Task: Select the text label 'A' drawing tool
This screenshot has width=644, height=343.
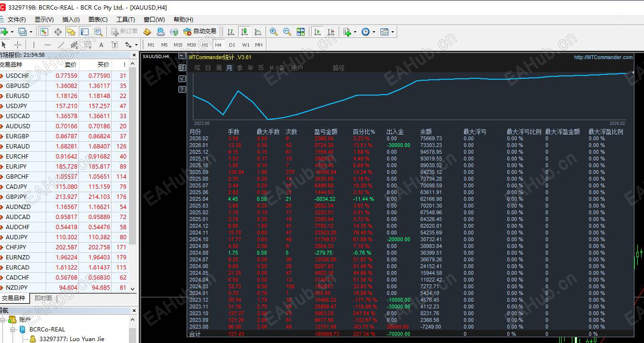Action: pyautogui.click(x=101, y=45)
